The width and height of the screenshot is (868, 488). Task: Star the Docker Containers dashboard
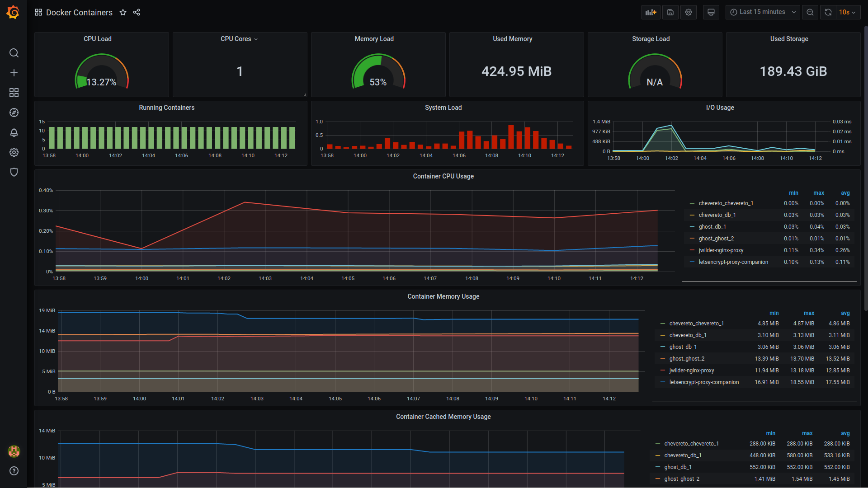(123, 13)
